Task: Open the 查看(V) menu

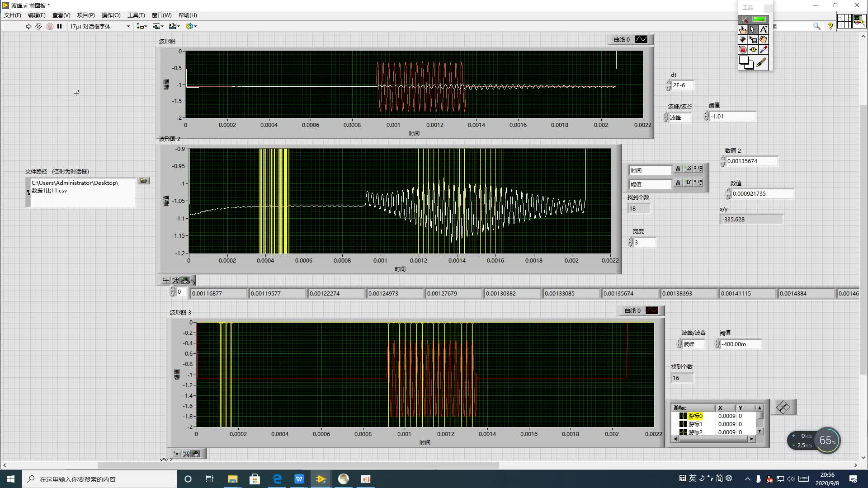Action: click(x=61, y=15)
